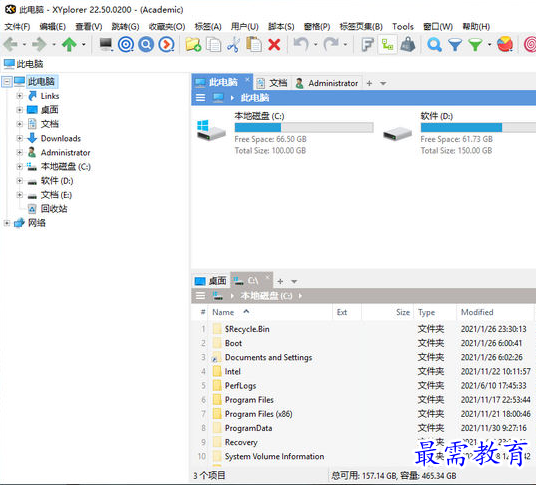Screen dimensions: 536x485
Task: Collapse the 此电脑 tree node
Action: [6, 82]
